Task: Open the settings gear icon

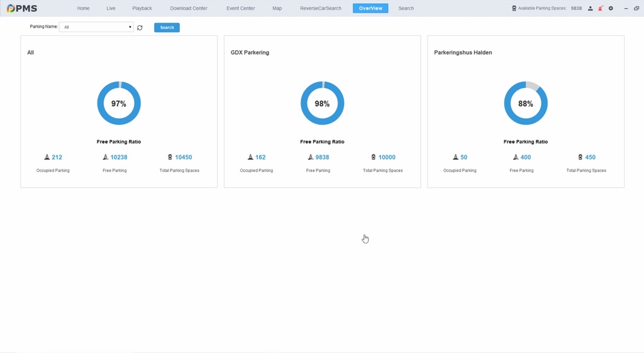Action: tap(611, 8)
